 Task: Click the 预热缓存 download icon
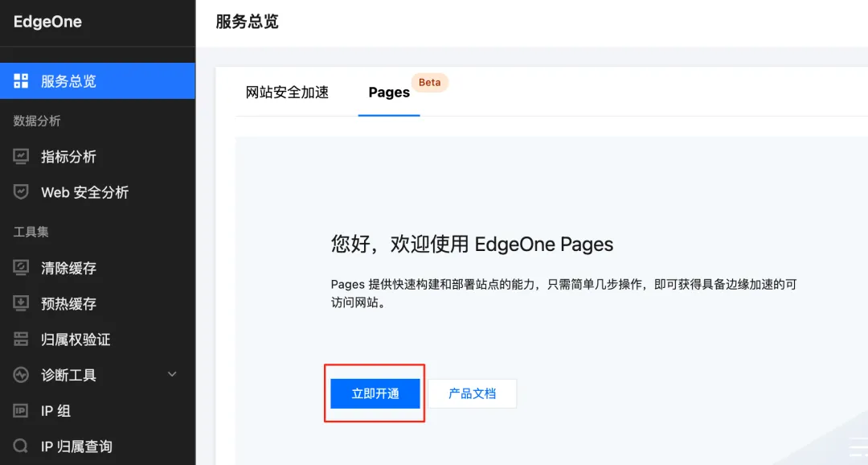pyautogui.click(x=22, y=304)
